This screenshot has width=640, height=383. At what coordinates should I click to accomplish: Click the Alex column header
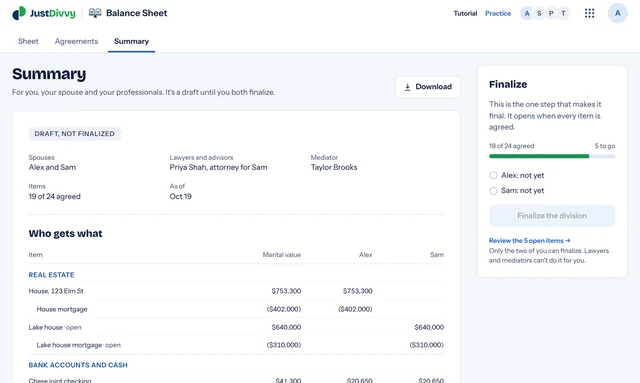pyautogui.click(x=365, y=255)
